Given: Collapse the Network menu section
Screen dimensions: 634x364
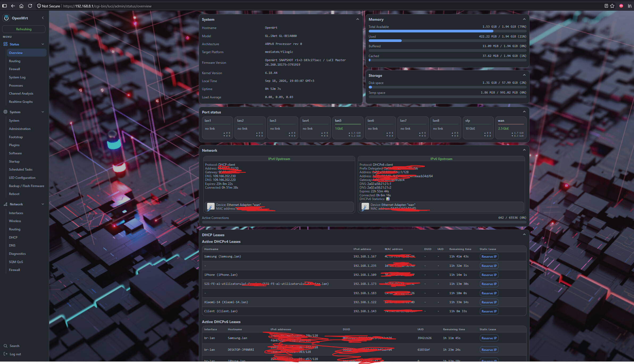Looking at the screenshot, I should tap(43, 204).
